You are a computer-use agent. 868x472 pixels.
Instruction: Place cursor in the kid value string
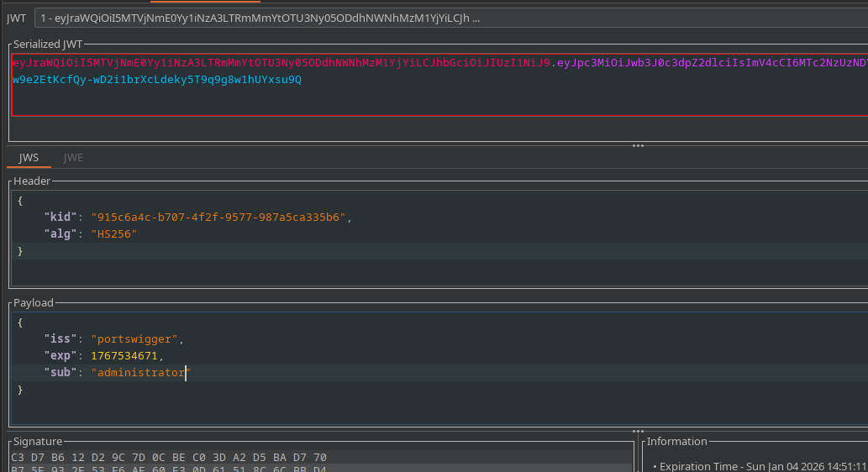coord(218,218)
